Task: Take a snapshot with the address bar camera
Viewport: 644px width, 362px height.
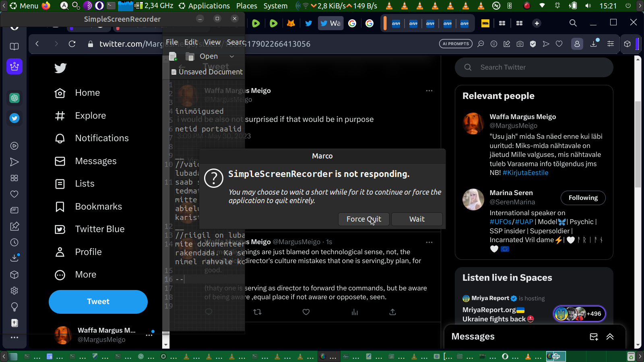Action: 520,44
